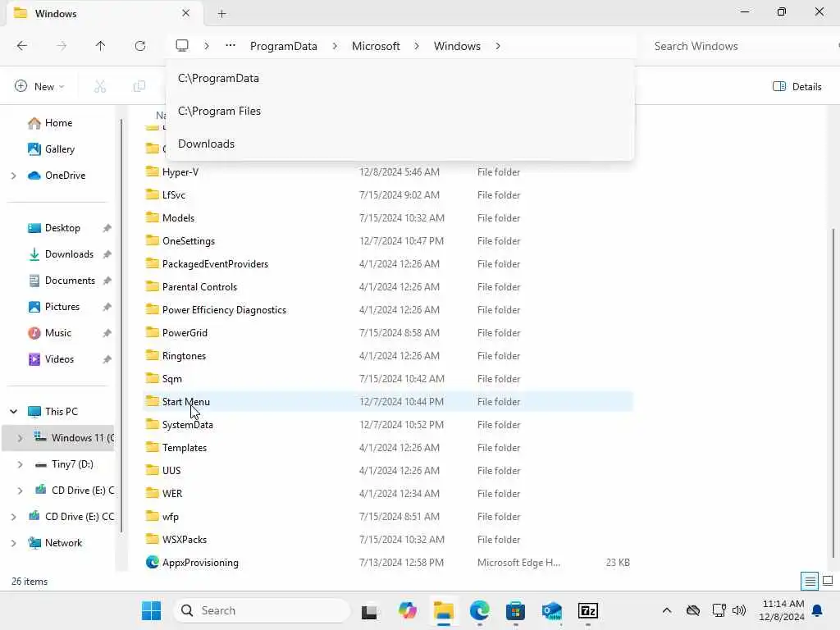The width and height of the screenshot is (840, 630).
Task: Select the AppxProvisioning Edge file icon
Action: (x=152, y=562)
